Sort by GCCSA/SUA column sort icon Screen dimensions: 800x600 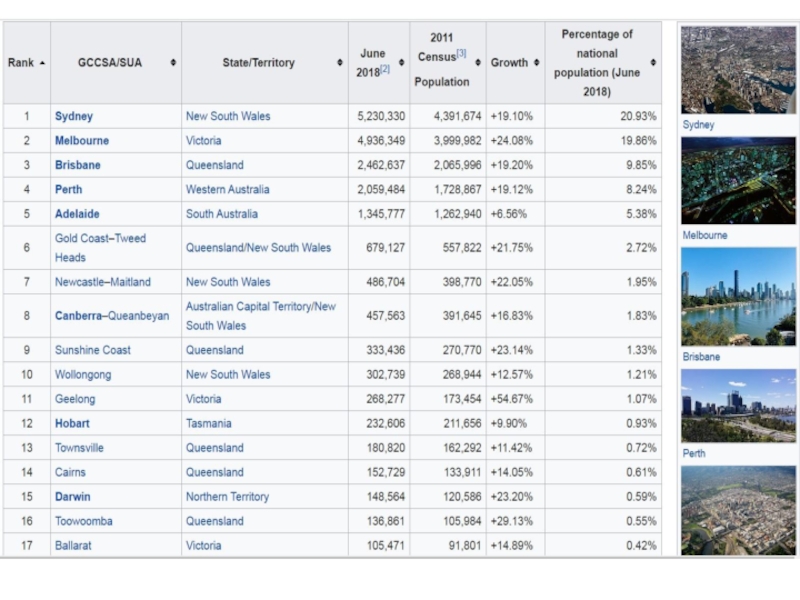click(174, 63)
